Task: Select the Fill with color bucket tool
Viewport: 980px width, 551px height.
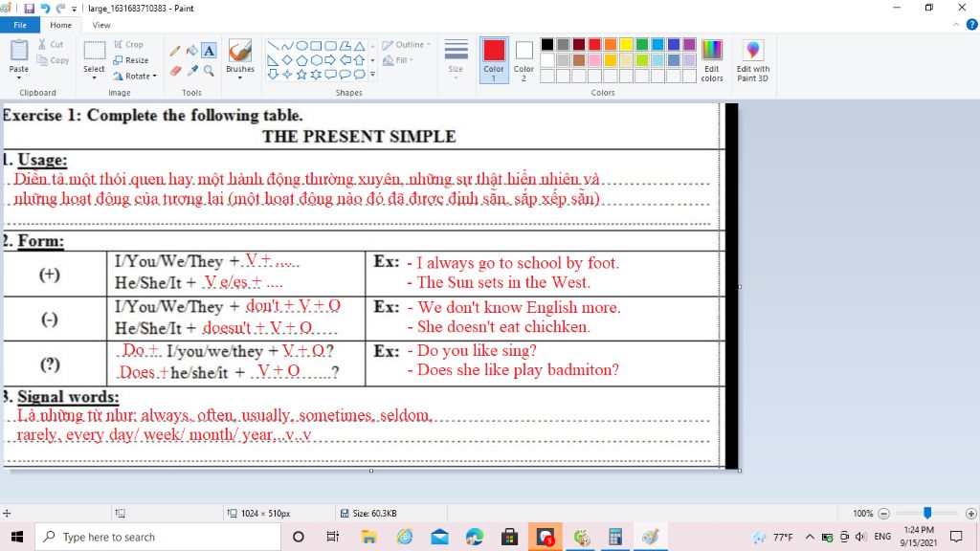Action: [192, 52]
